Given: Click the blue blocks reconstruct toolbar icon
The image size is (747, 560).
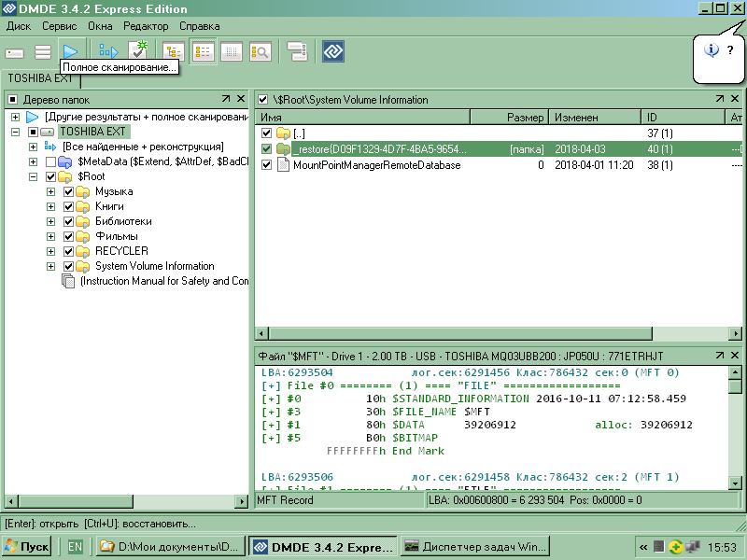Looking at the screenshot, I should (x=108, y=52).
